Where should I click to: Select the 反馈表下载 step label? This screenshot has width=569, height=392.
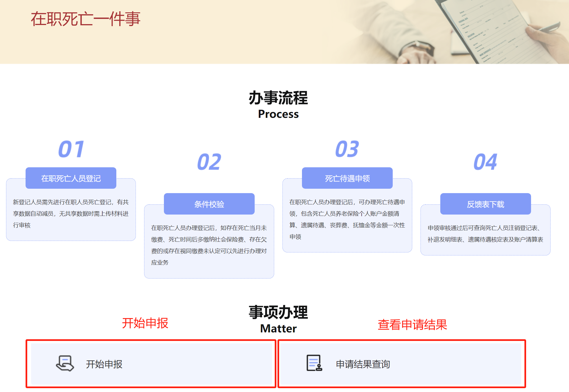[485, 204]
